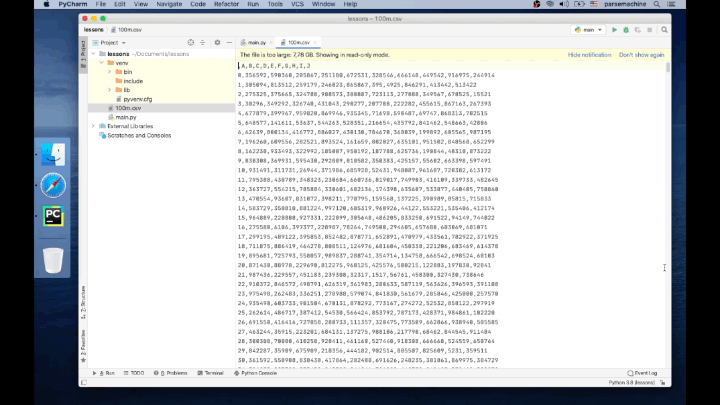
Task: Collapse the lessons root folder
Action: tap(94, 54)
